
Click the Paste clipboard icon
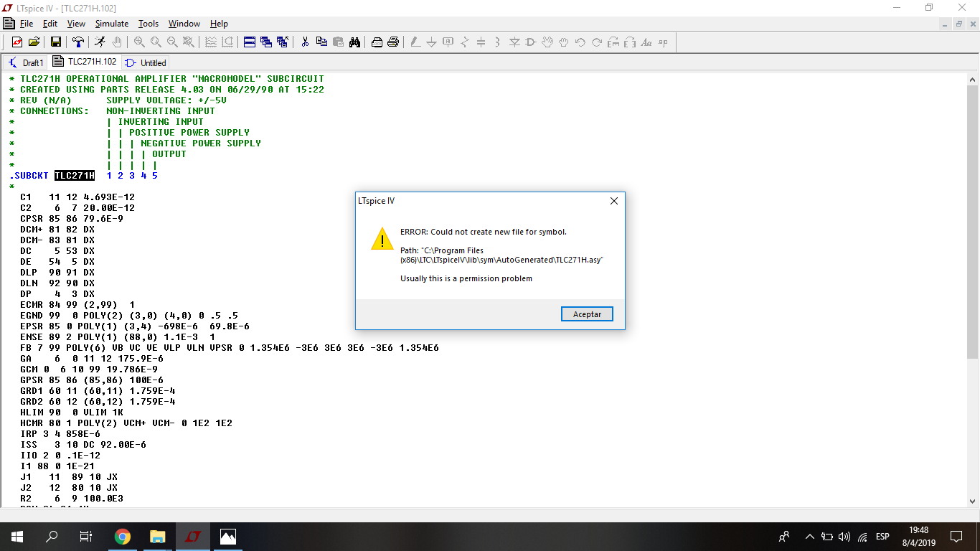tap(338, 42)
